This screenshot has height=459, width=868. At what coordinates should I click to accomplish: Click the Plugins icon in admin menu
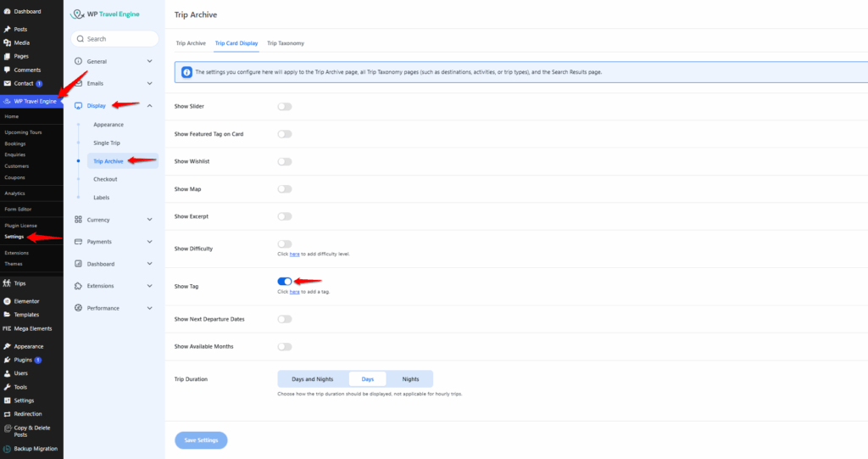point(7,360)
